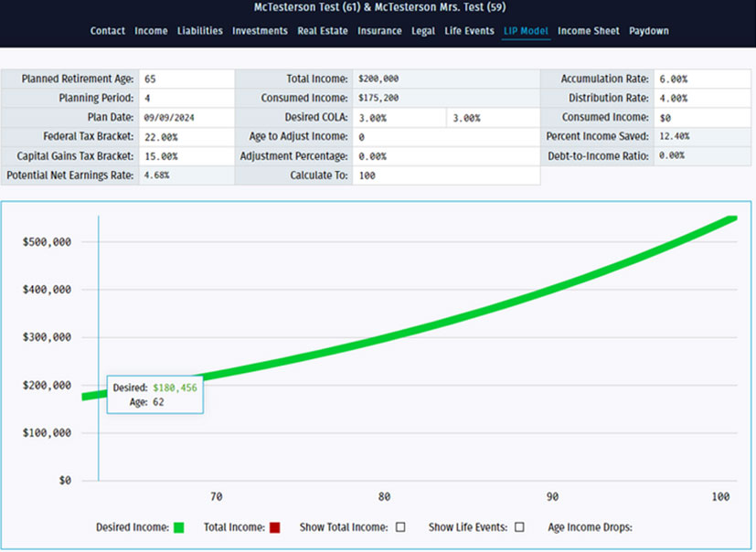The height and width of the screenshot is (552, 756).
Task: Edit the Planned Retirement Age field
Action: pos(186,80)
